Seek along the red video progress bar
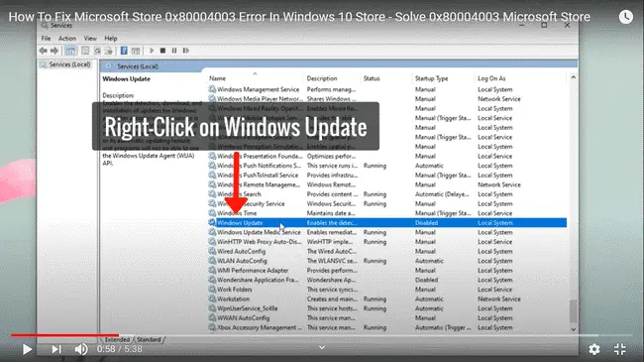 (x=64, y=335)
